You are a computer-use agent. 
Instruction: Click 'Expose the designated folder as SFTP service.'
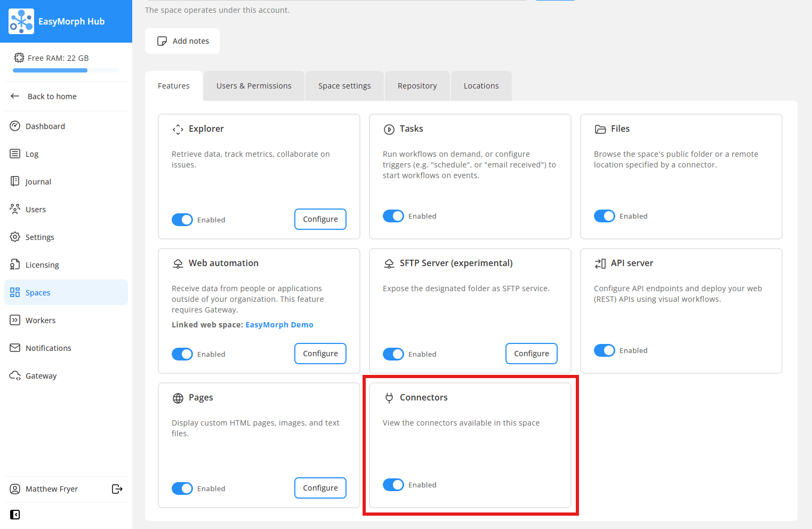coord(466,288)
